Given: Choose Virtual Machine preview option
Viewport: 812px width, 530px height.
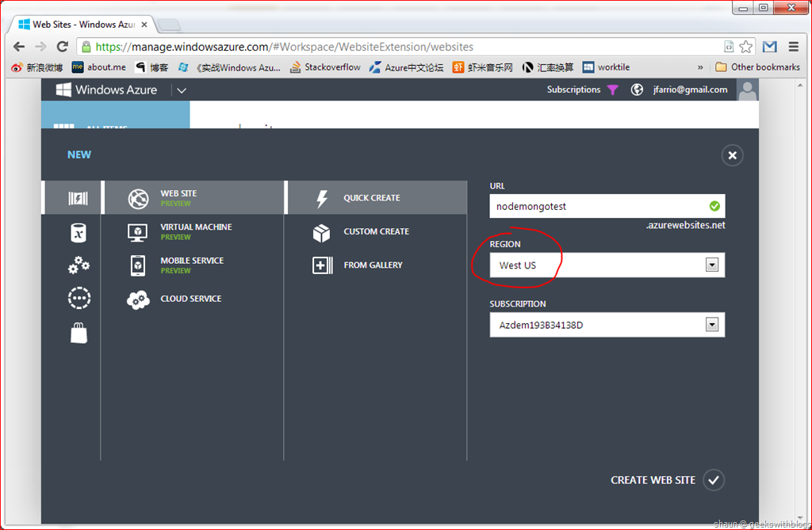Looking at the screenshot, I should (193, 231).
